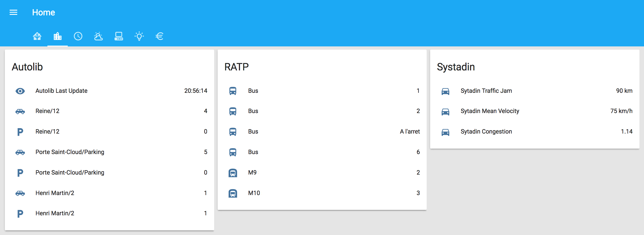Switch to the lightbulb view tab

click(139, 36)
